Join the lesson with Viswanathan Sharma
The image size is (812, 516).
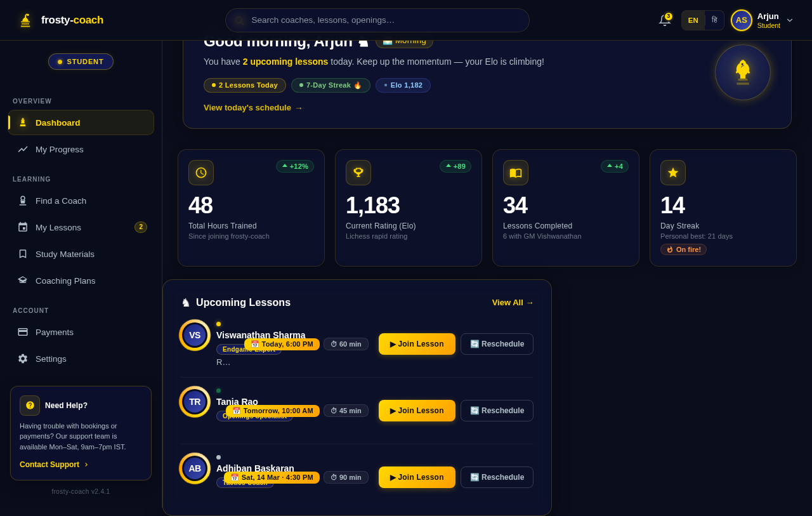pyautogui.click(x=416, y=344)
